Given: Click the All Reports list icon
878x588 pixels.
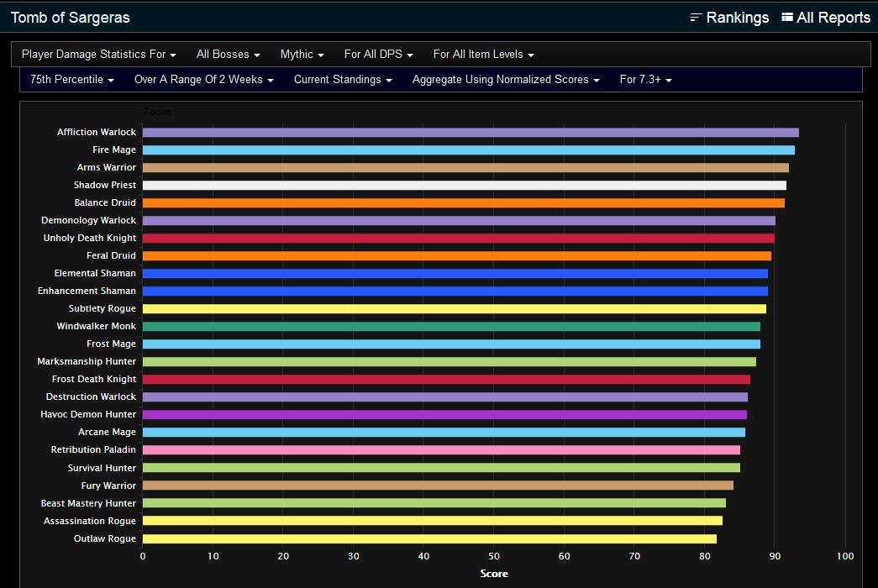Looking at the screenshot, I should (786, 18).
